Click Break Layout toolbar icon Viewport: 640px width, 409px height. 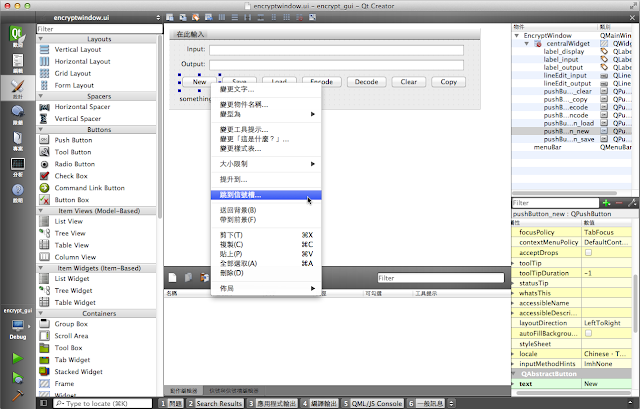click(300, 17)
